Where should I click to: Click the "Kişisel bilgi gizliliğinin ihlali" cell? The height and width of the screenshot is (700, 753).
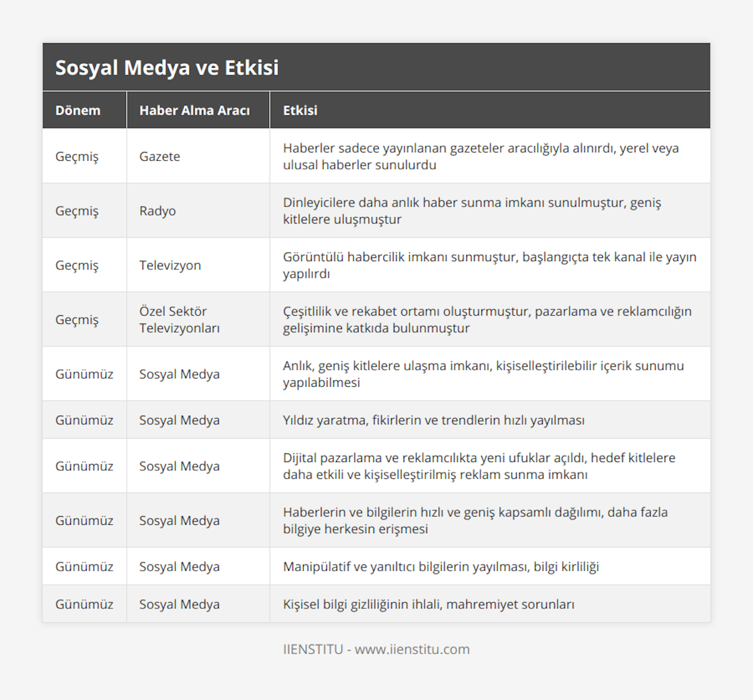[429, 604]
